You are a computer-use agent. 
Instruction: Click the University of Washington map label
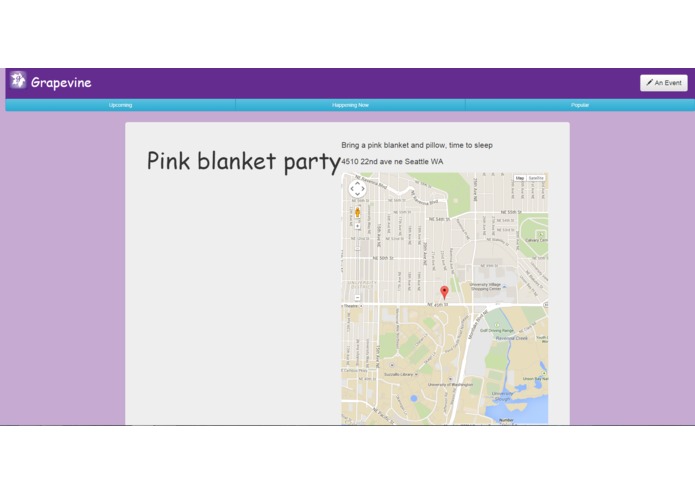point(450,385)
